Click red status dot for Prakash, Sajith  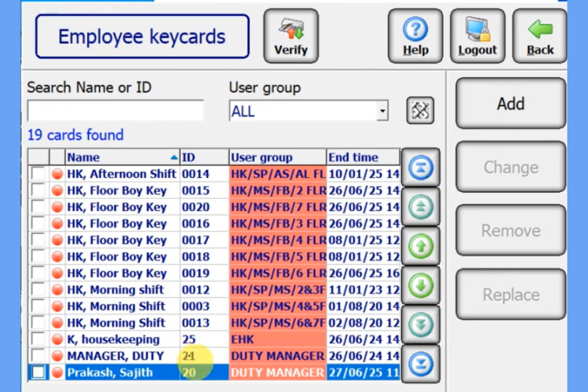click(x=57, y=373)
